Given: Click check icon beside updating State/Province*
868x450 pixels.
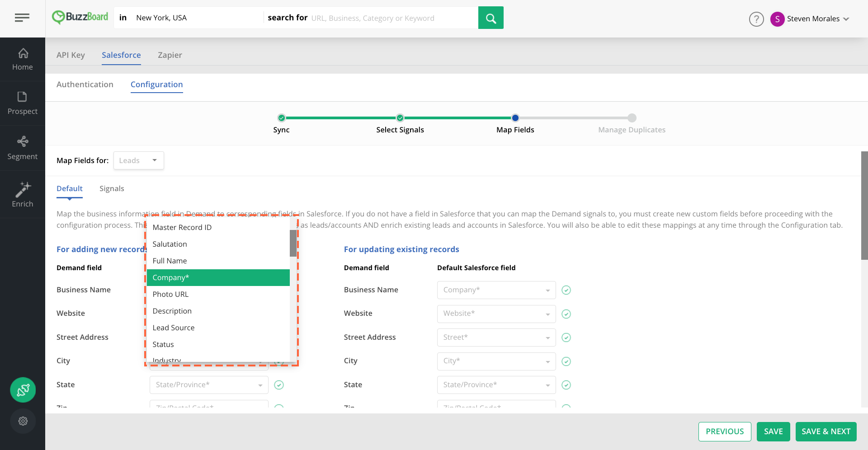Looking at the screenshot, I should (566, 385).
